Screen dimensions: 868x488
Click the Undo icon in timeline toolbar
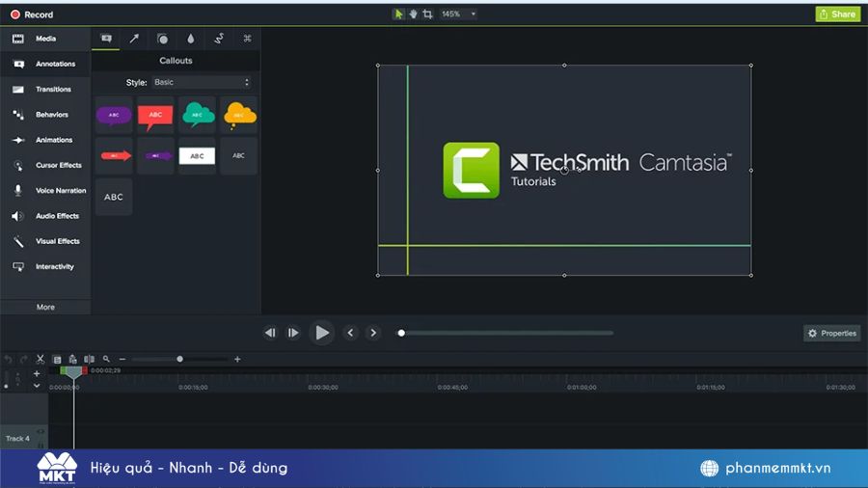8,359
